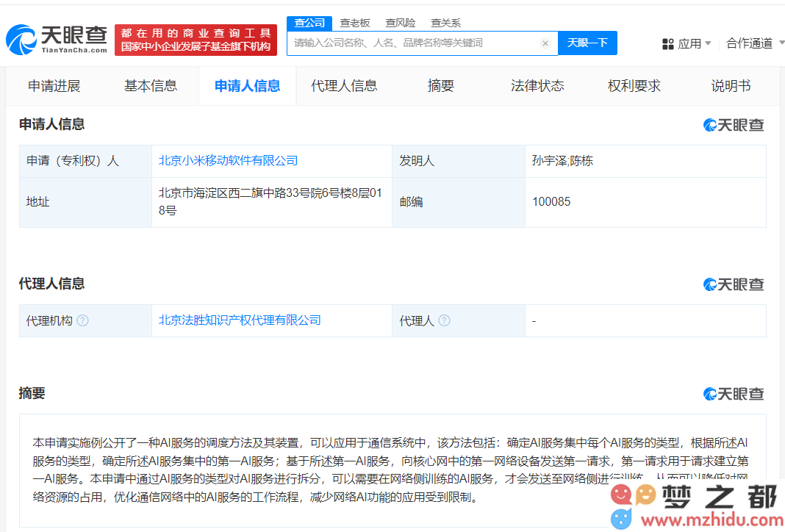Clear the search box with X icon
Image resolution: width=785 pixels, height=532 pixels.
coord(545,43)
